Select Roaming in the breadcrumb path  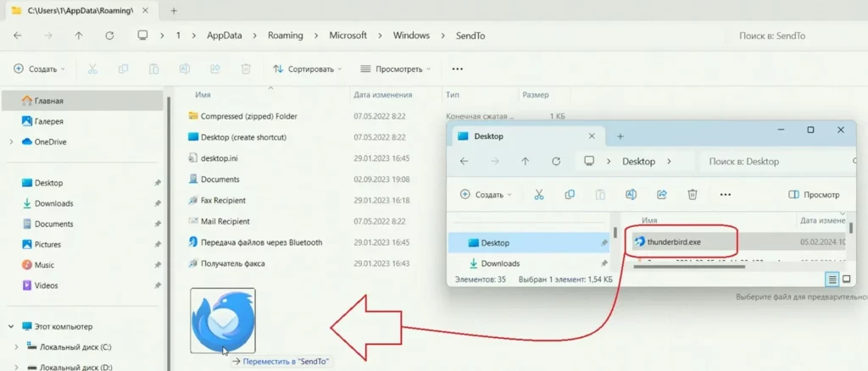pyautogui.click(x=285, y=36)
